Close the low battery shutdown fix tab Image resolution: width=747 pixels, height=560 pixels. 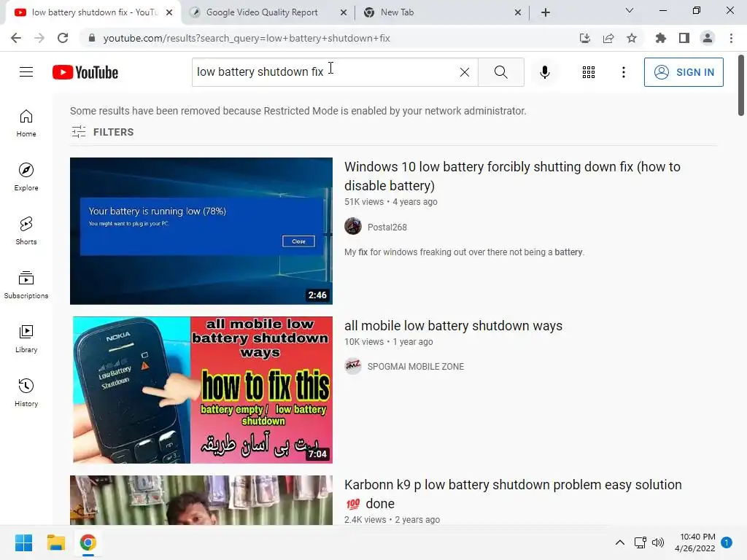[169, 13]
